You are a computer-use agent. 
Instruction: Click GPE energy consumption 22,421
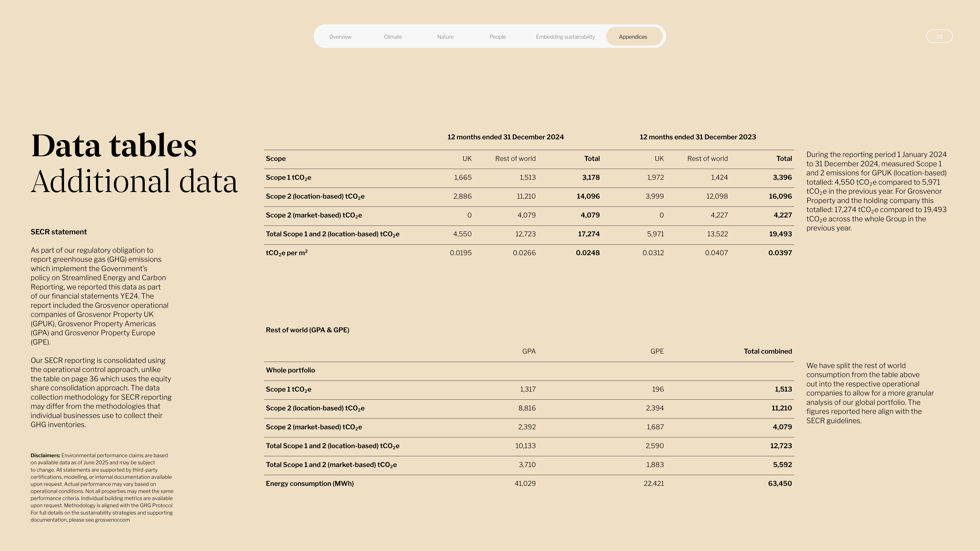654,484
